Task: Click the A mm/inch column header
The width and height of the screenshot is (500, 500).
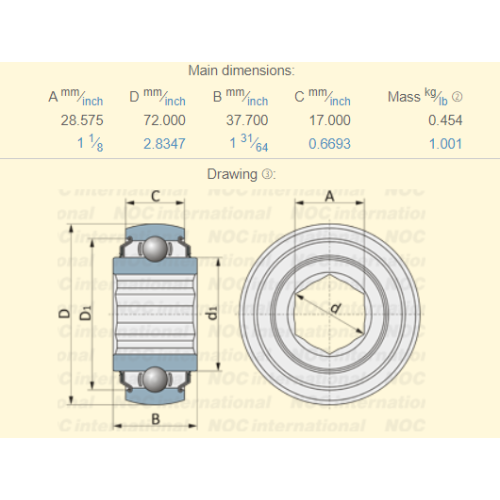Action: (76, 97)
